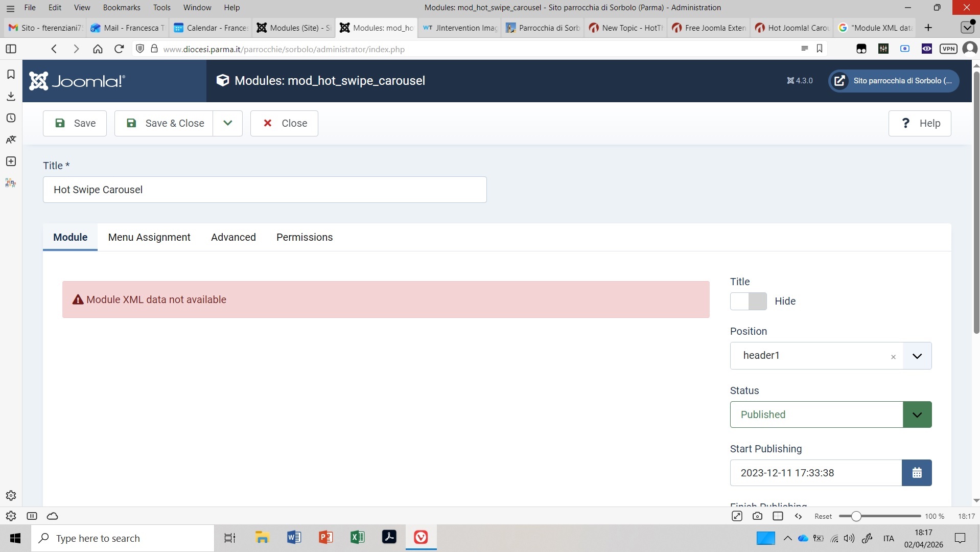Image resolution: width=980 pixels, height=552 pixels.
Task: Adjust the page zoom slider
Action: pyautogui.click(x=856, y=516)
